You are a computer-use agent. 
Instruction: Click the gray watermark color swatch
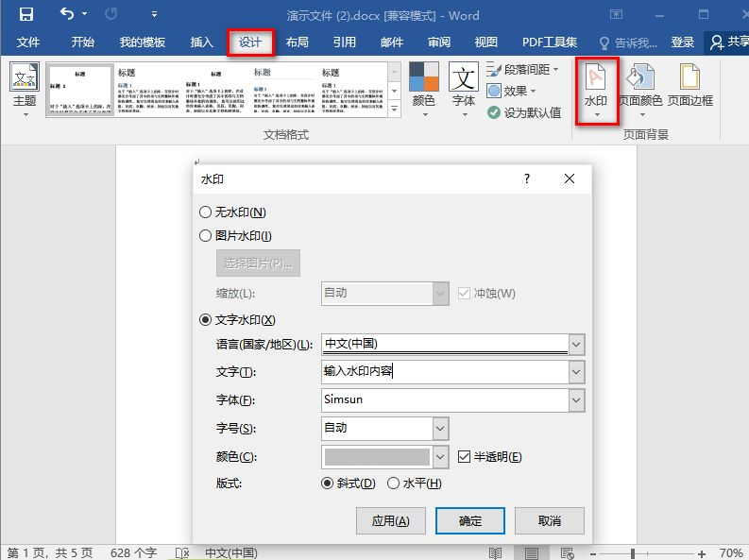click(x=377, y=457)
